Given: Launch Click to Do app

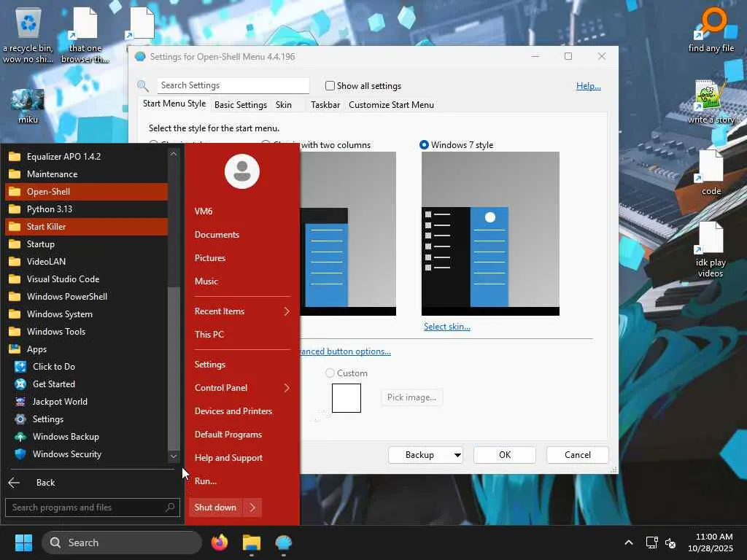Looking at the screenshot, I should click(x=86, y=367).
